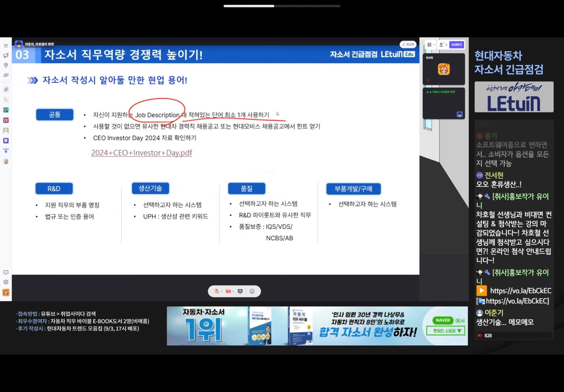Open the camera options arrow

click(x=233, y=291)
